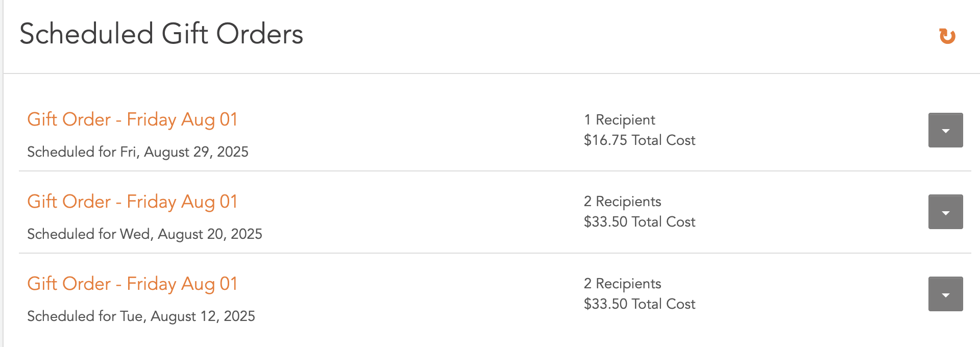The height and width of the screenshot is (347, 980).
Task: Click the Scheduled Gift Orders heading
Action: [x=161, y=34]
